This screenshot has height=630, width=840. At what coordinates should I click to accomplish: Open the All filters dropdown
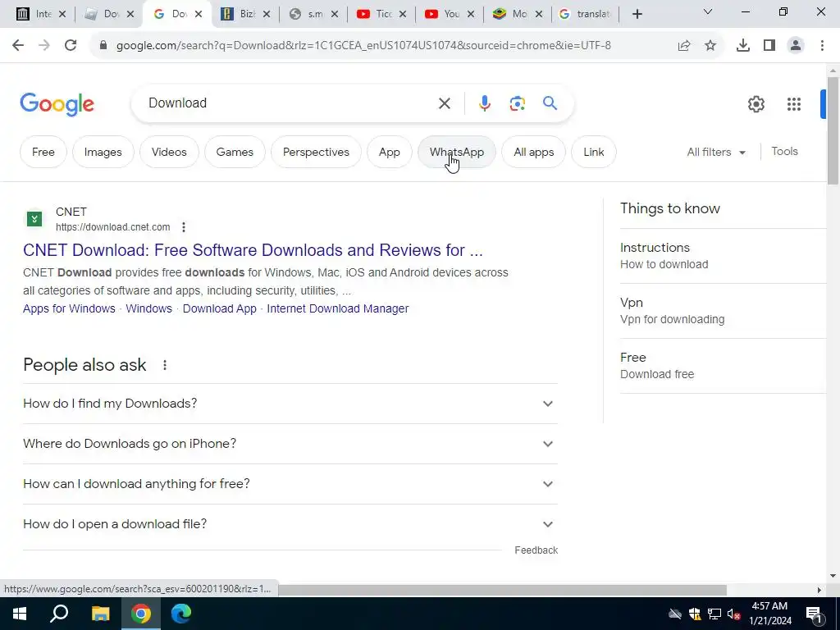pos(716,153)
